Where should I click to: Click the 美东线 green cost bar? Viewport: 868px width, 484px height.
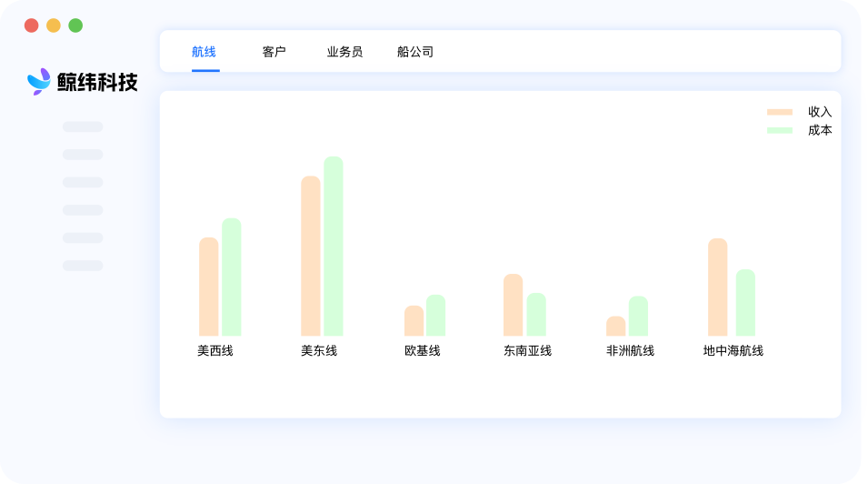tap(334, 247)
